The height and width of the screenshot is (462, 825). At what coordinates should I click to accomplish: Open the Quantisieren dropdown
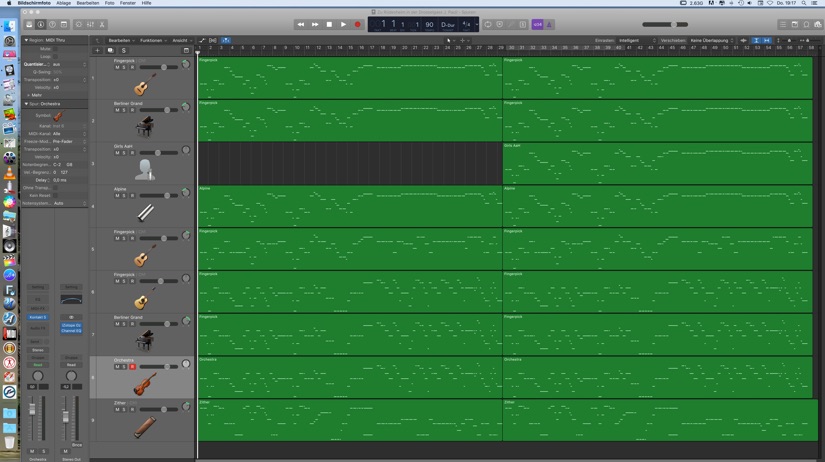(69, 64)
